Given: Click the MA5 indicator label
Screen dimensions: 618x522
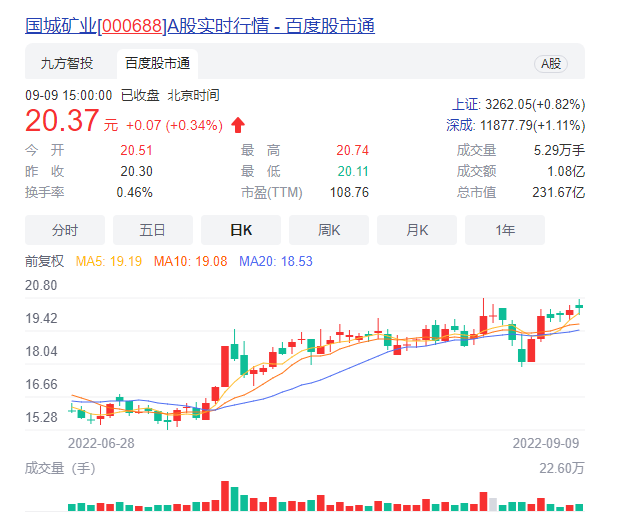Looking at the screenshot, I should click(109, 261).
